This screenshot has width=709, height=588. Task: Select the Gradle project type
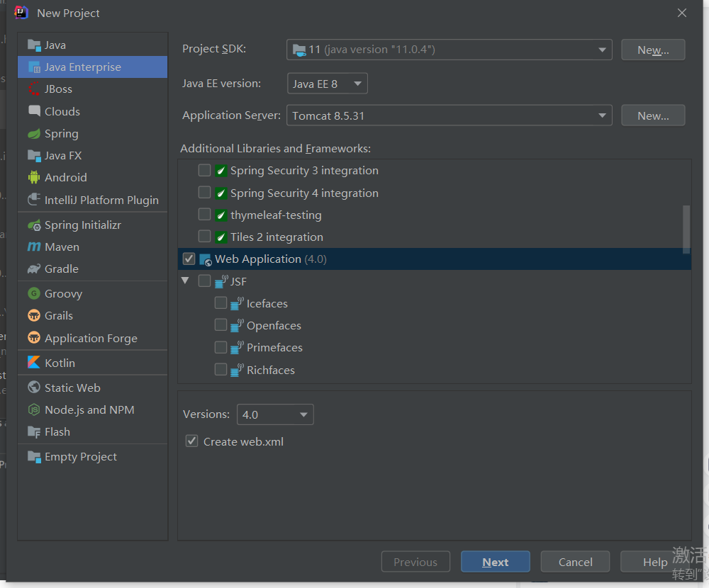click(x=93, y=269)
